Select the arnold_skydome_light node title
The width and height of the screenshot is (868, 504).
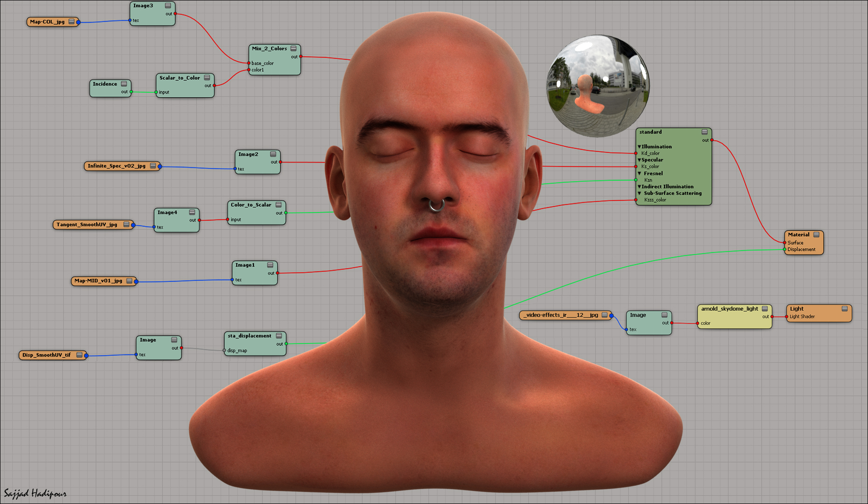click(729, 309)
